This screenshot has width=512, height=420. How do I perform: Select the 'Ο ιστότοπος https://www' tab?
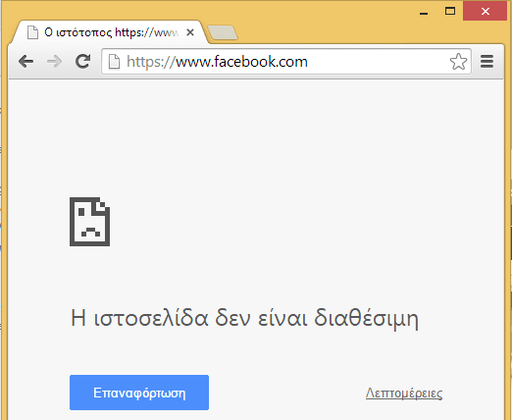[111, 32]
